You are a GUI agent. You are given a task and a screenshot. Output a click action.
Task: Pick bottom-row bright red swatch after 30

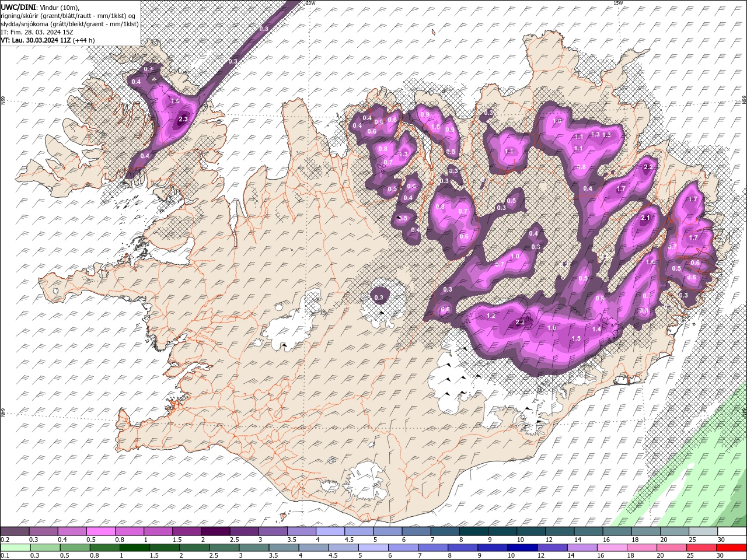[732, 548]
